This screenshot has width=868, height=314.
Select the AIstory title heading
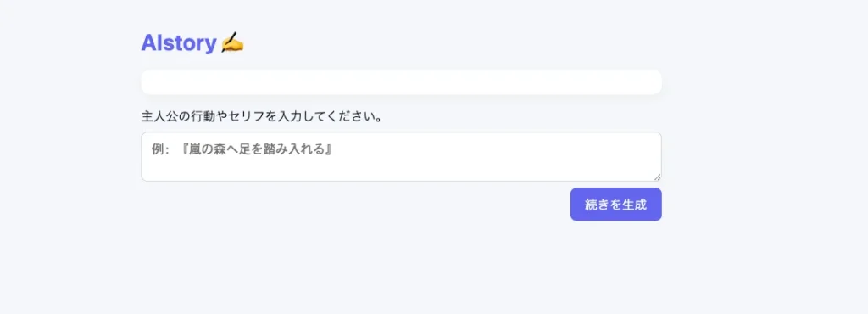(178, 42)
